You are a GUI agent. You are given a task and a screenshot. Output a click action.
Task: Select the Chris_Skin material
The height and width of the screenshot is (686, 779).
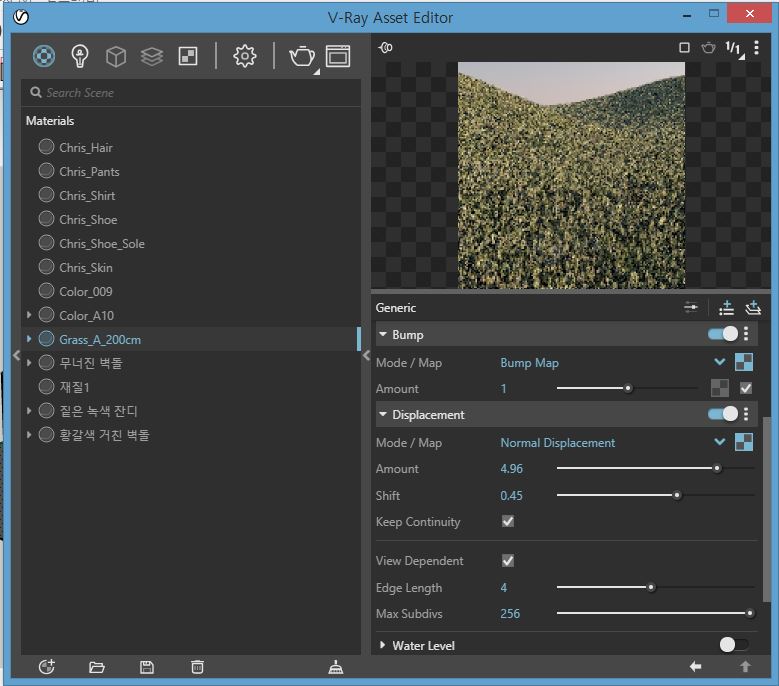(x=85, y=268)
